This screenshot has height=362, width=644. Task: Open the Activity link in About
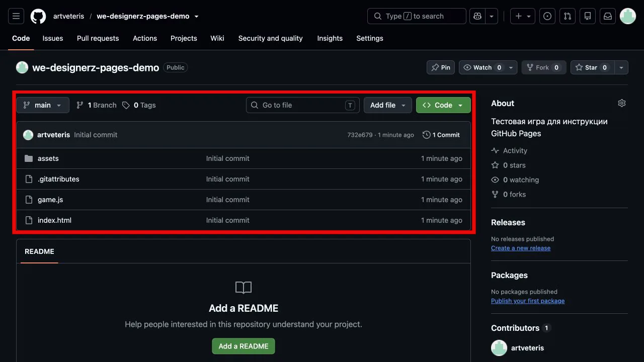coord(509,150)
